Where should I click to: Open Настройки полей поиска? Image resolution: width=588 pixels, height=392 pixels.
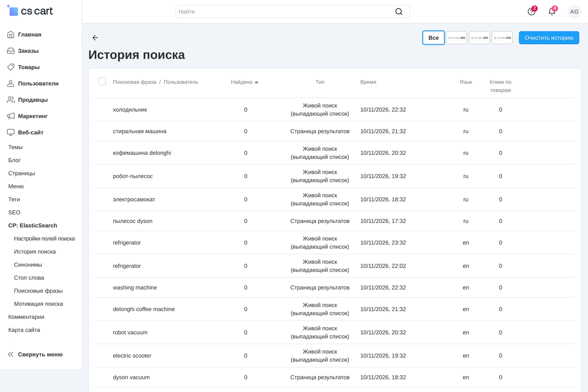(45, 239)
